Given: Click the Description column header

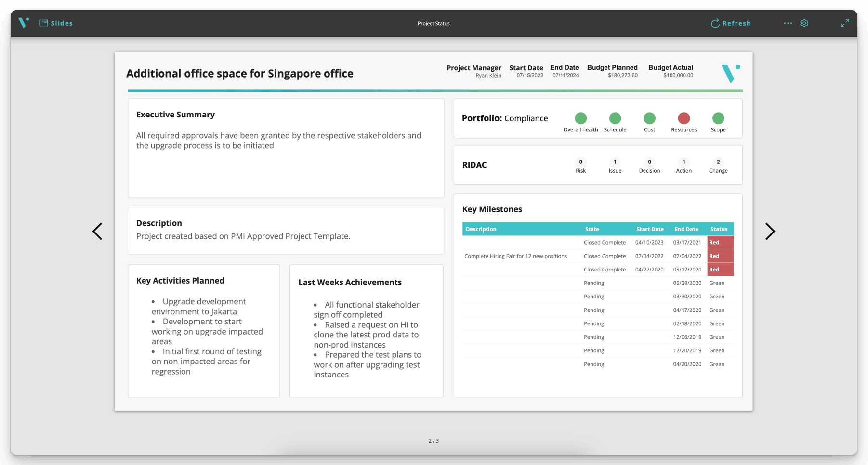Looking at the screenshot, I should click(481, 229).
